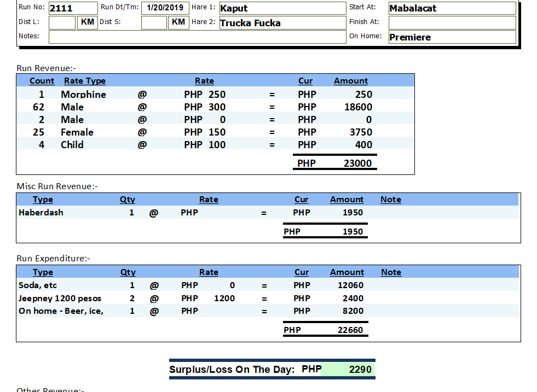The image size is (537, 392).
Task: Select the Run Revenue total of 23000
Action: click(357, 163)
